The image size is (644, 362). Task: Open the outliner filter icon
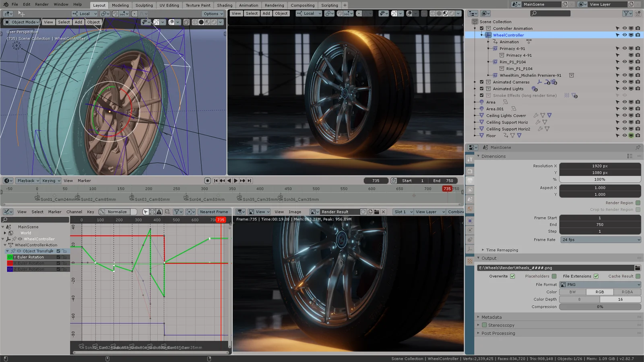tap(627, 13)
